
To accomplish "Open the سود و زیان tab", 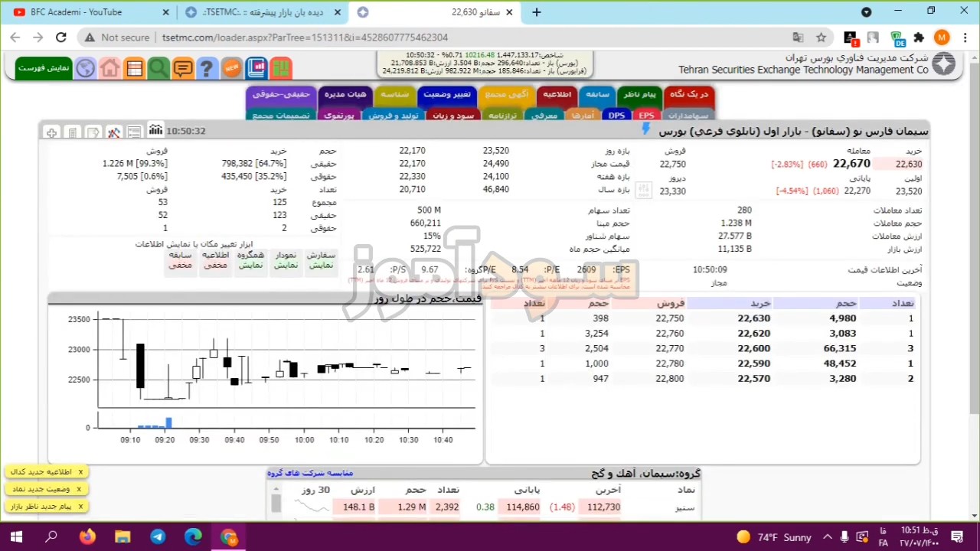I will point(453,116).
